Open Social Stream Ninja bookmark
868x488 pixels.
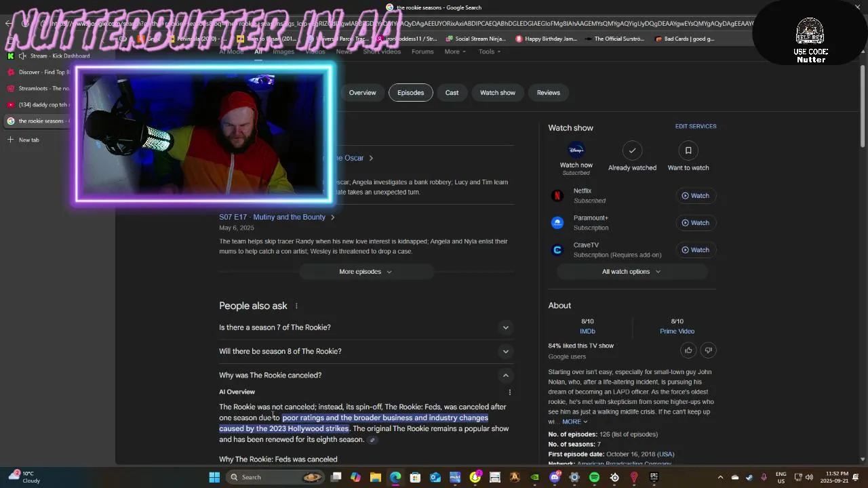[475, 39]
